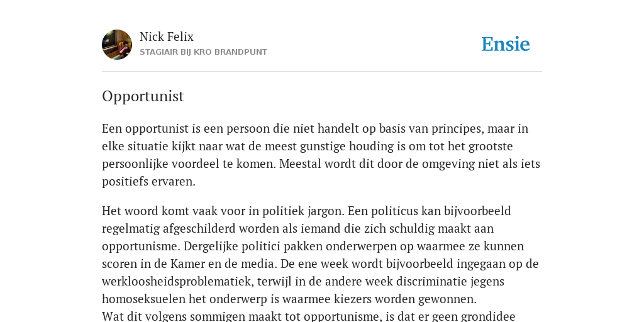Open the Ensie logo link
The height and width of the screenshot is (322, 644).
pyautogui.click(x=506, y=45)
